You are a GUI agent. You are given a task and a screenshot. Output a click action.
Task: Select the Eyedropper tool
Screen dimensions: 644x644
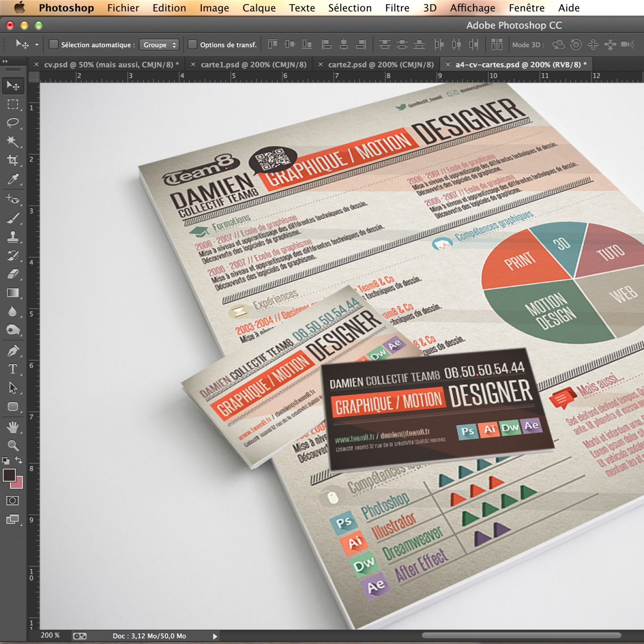coord(13,179)
